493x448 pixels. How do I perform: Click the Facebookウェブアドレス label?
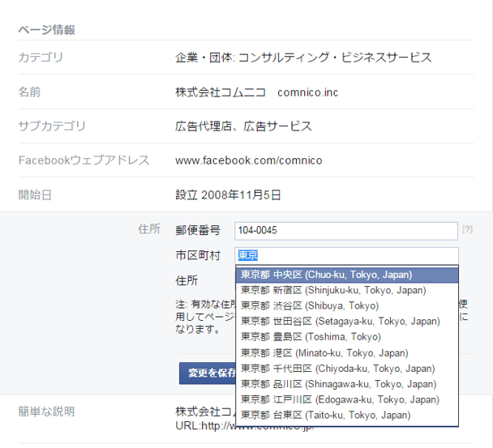point(84,160)
